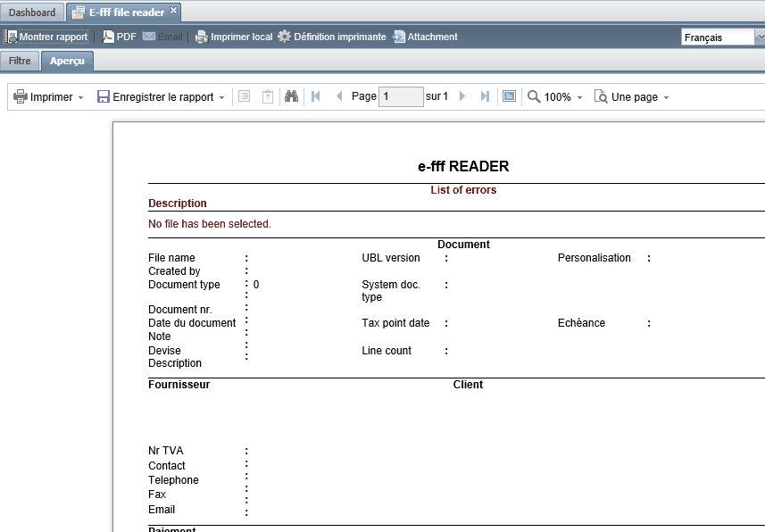Click the System doc. type label
The image size is (765, 532).
(x=391, y=291)
